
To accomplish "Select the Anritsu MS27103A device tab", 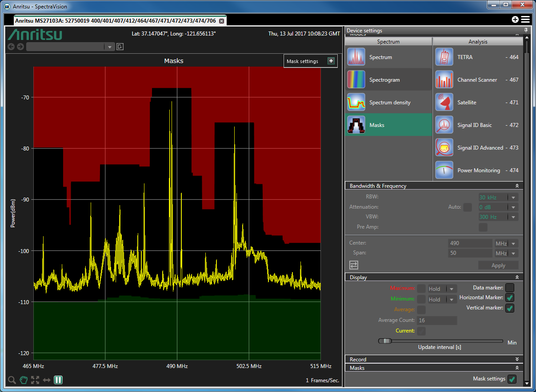I will 116,21.
